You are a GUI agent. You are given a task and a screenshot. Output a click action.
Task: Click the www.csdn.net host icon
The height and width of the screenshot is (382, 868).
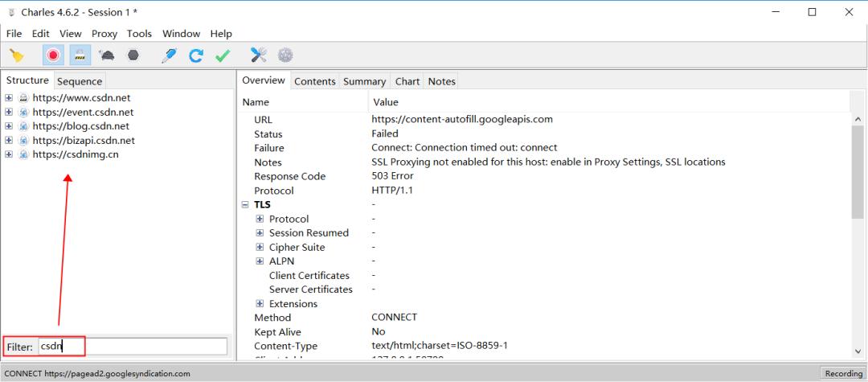[x=23, y=98]
